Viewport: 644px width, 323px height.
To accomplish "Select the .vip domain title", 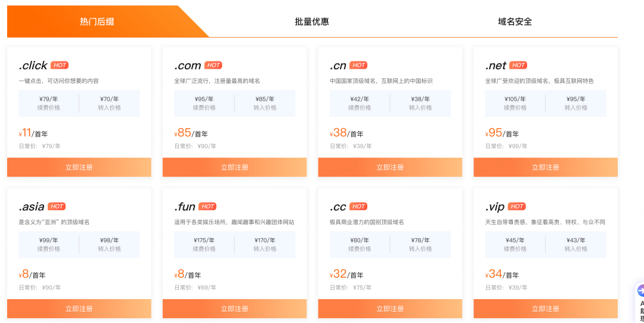I will 495,207.
